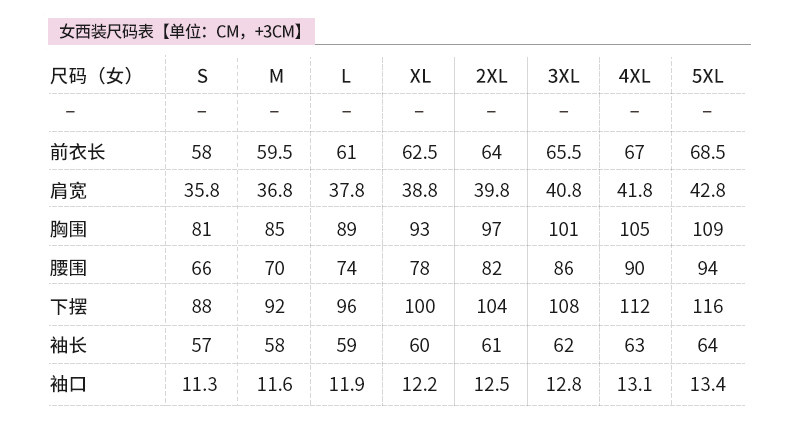
Task: Click the 59.5 value under M
Action: 274,152
